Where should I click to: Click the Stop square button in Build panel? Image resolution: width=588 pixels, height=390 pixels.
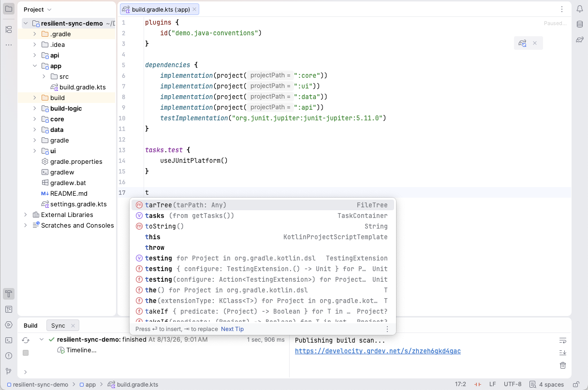(x=26, y=353)
